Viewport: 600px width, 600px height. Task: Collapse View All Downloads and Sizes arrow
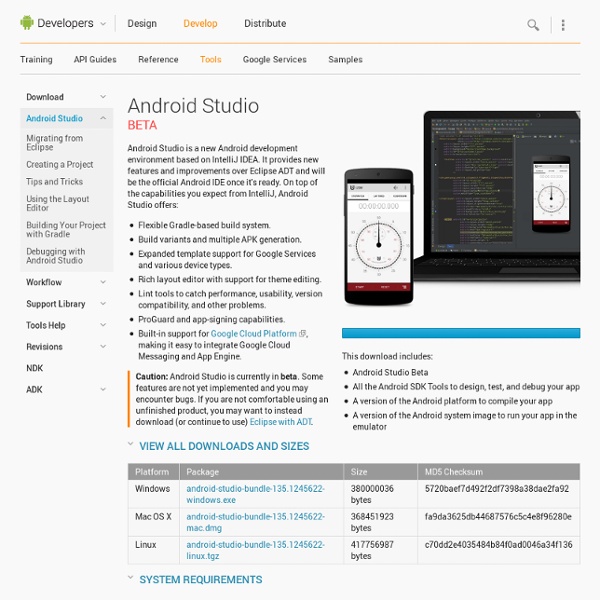(x=130, y=444)
